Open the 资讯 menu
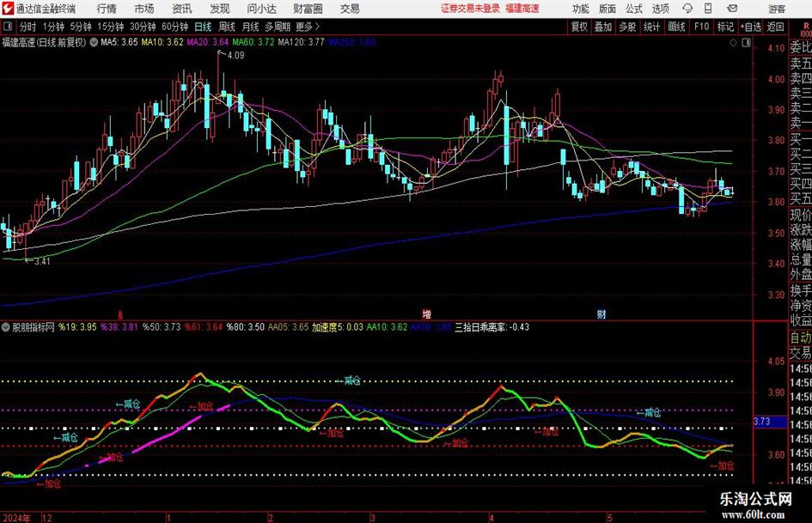This screenshot has width=812, height=523. coord(182,9)
